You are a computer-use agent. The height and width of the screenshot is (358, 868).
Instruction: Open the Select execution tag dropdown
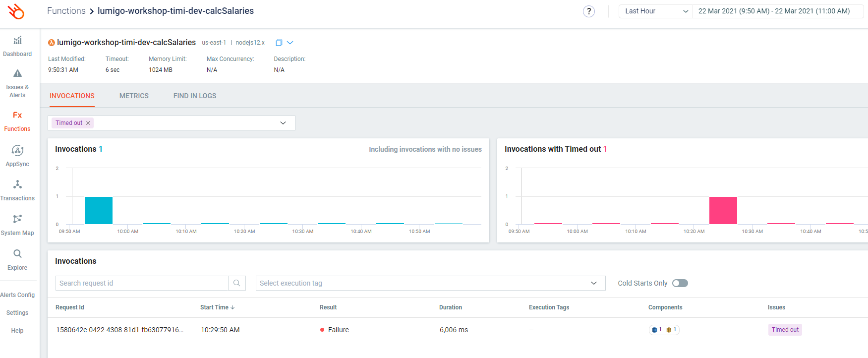[430, 283]
